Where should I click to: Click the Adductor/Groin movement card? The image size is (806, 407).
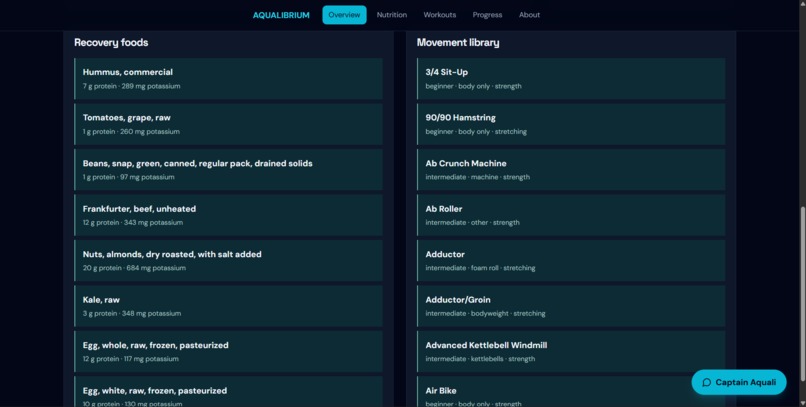coord(571,306)
